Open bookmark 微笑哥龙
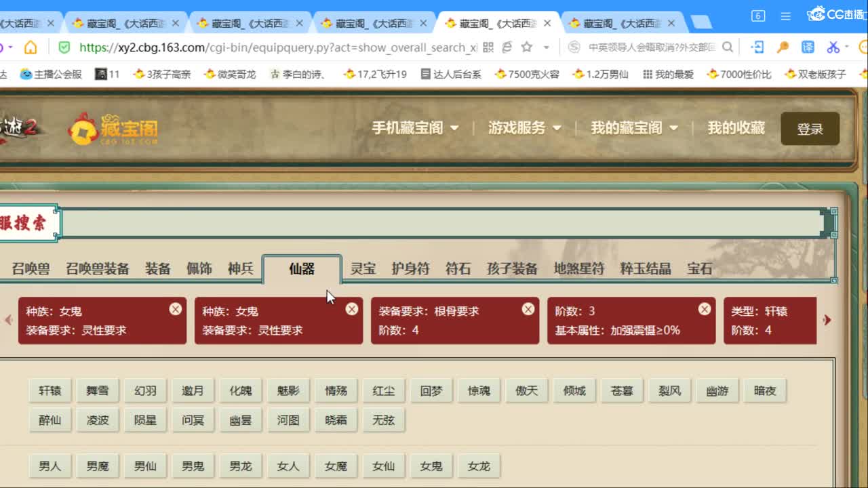 230,74
